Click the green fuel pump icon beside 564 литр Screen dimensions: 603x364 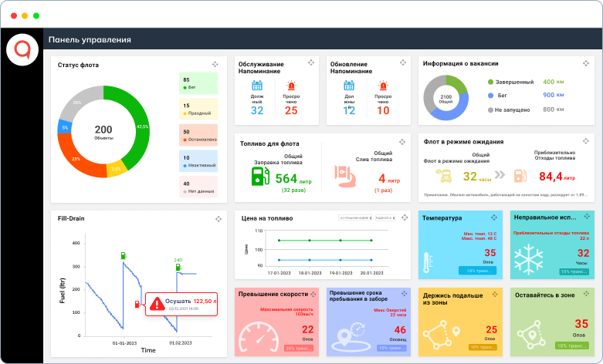260,177
